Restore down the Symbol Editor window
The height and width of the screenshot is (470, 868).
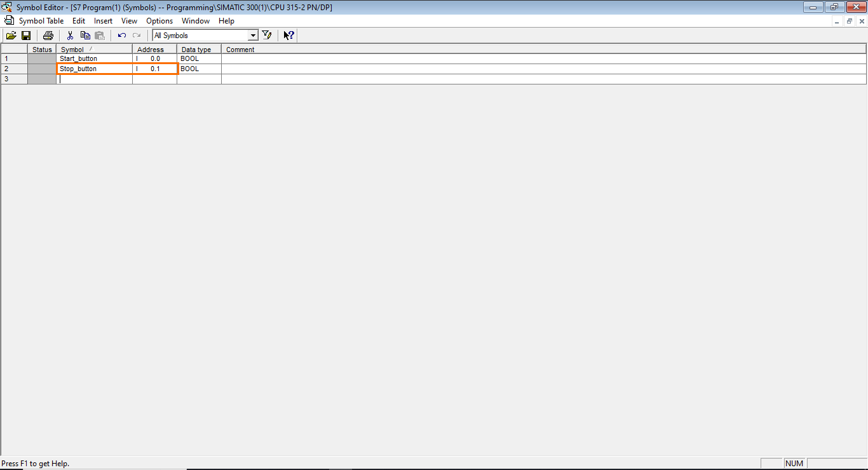tap(833, 7)
